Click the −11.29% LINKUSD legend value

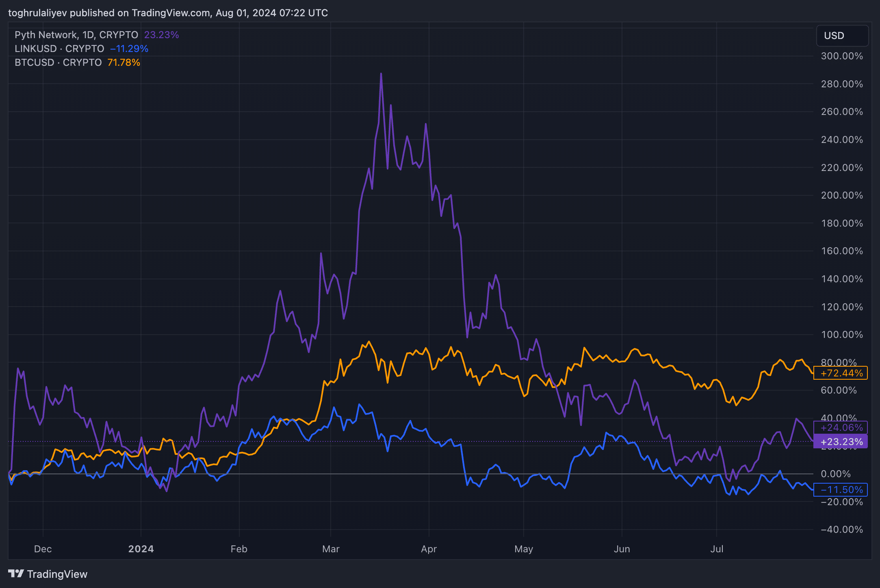click(129, 49)
